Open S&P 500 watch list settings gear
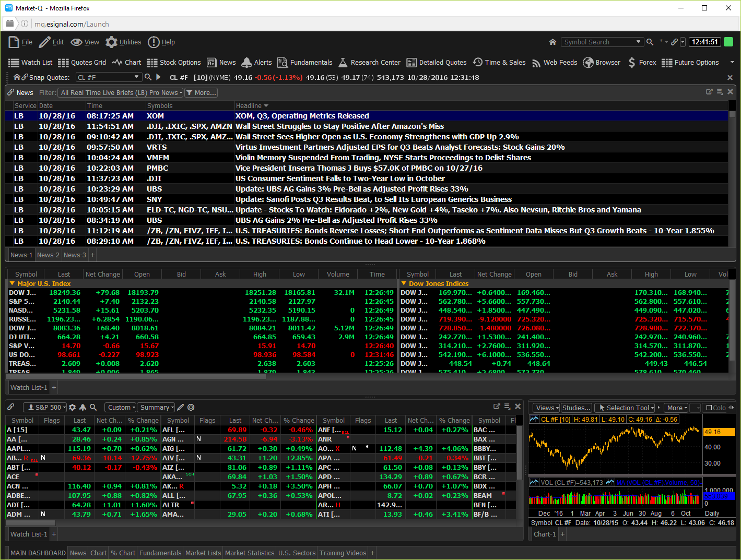Screen dimensions: 741x560 pos(73,408)
